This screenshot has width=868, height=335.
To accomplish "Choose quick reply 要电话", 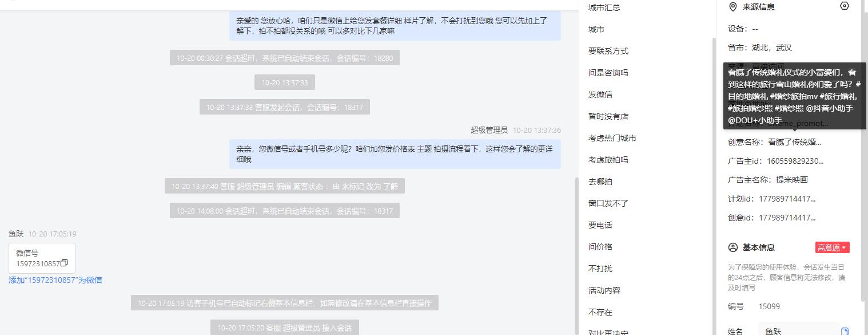I will 600,225.
